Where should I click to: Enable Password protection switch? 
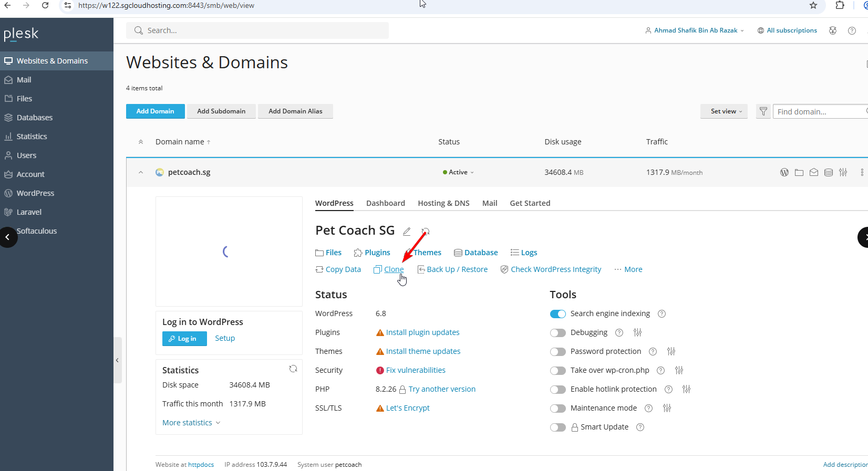tap(557, 352)
